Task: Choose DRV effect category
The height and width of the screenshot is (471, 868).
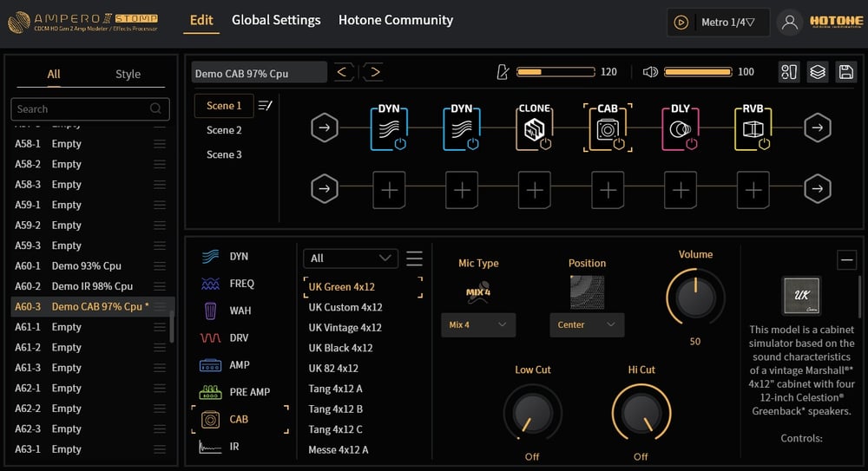Action: (226, 337)
